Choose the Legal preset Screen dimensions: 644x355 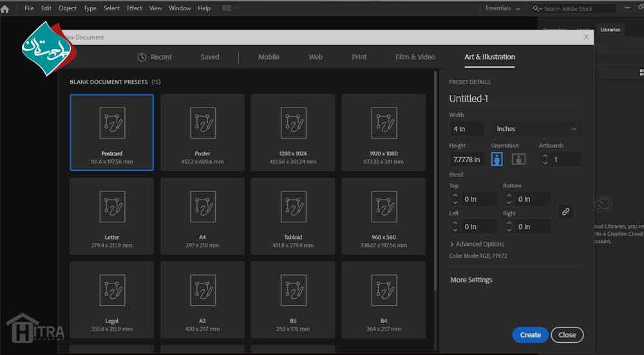tap(111, 300)
